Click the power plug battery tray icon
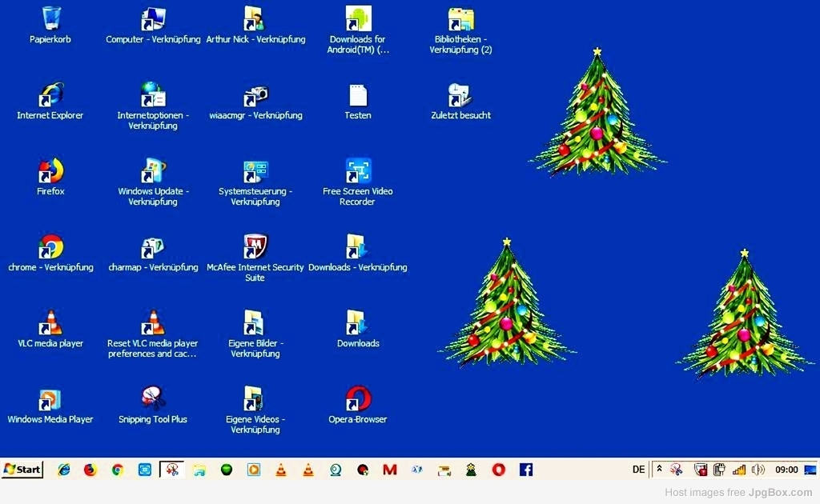The image size is (820, 504). coord(720,470)
